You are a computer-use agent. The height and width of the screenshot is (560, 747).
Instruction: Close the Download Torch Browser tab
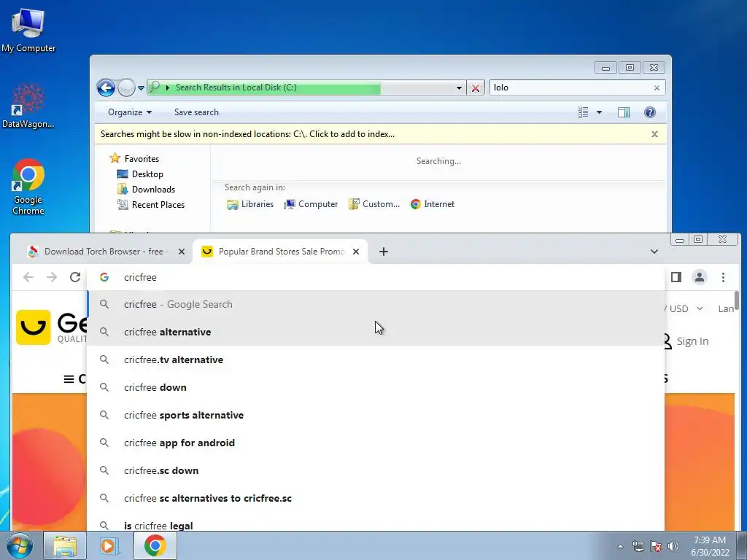pyautogui.click(x=182, y=252)
